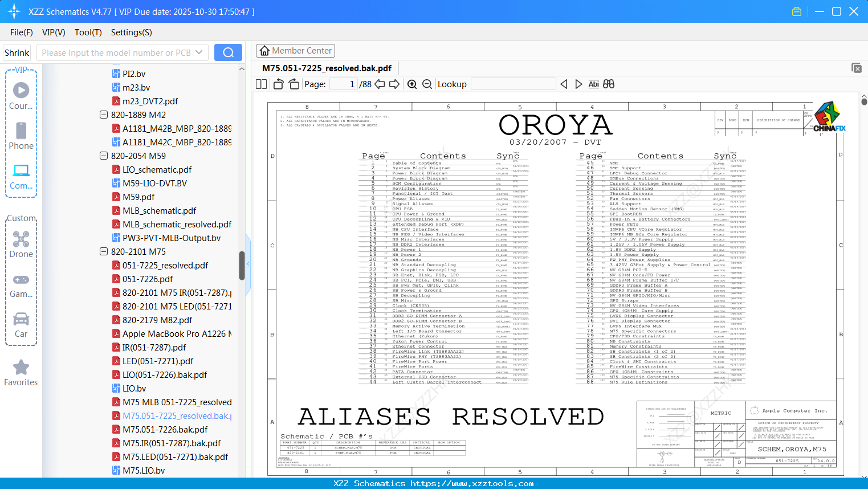Go to next page arrow
This screenshot has width=868, height=489.
click(394, 84)
